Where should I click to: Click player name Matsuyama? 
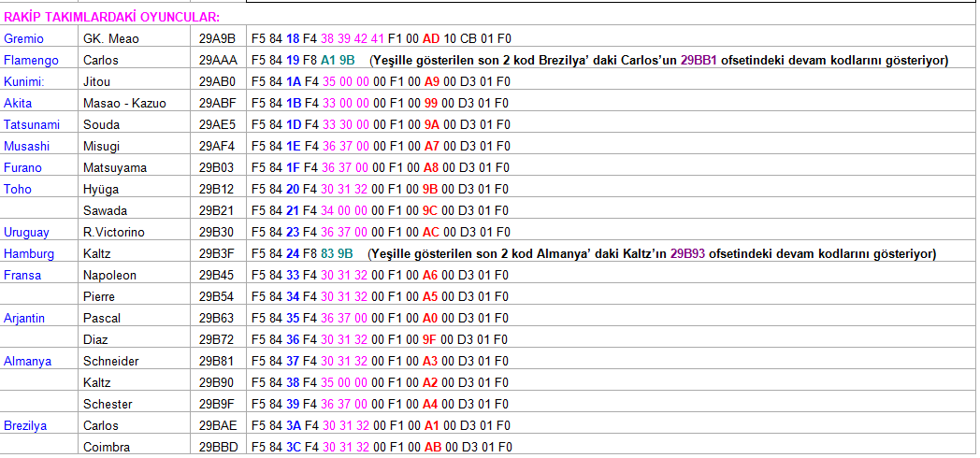click(x=115, y=168)
